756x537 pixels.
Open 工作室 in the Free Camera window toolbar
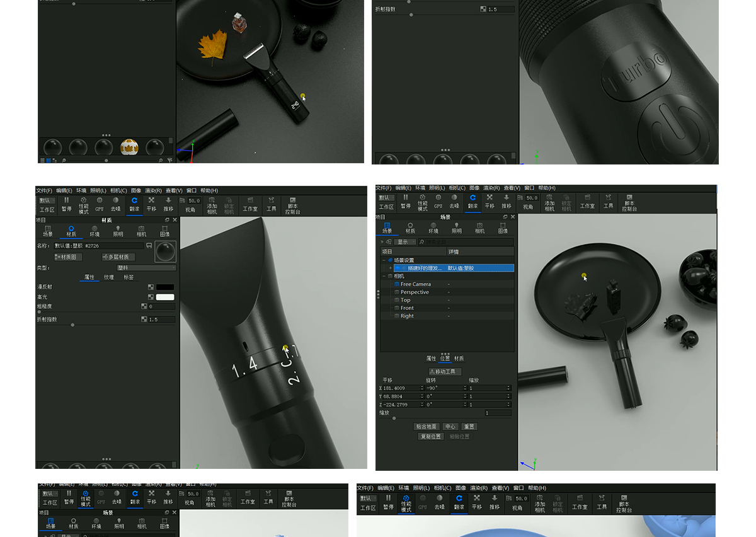[x=587, y=202]
